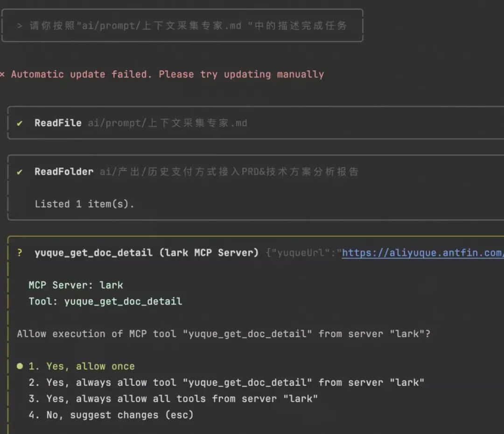Click the "MCP Server: lark" line
The image size is (504, 434).
(x=76, y=285)
